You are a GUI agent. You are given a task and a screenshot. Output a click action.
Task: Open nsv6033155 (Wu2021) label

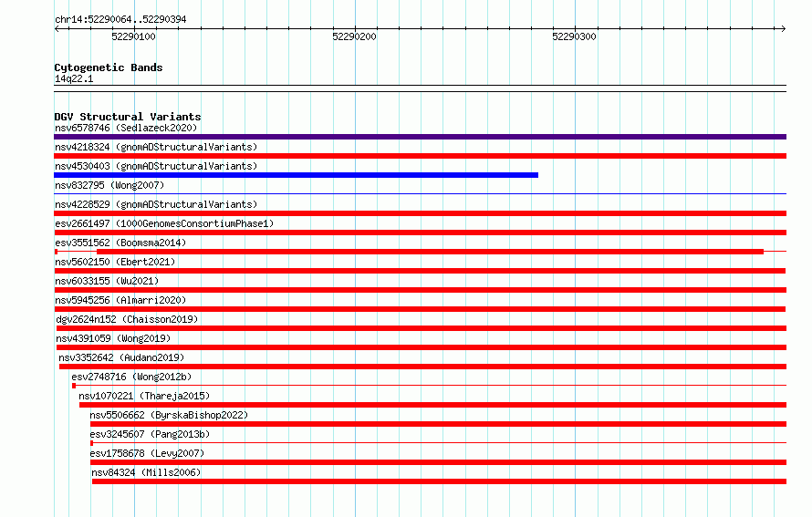tap(107, 281)
